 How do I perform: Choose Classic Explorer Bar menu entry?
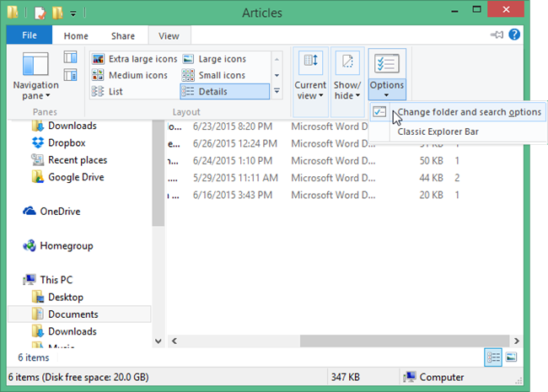click(x=458, y=132)
